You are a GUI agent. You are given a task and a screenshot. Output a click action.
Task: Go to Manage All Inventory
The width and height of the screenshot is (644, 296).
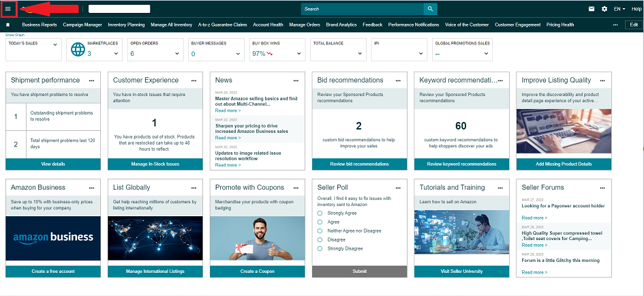coord(171,25)
